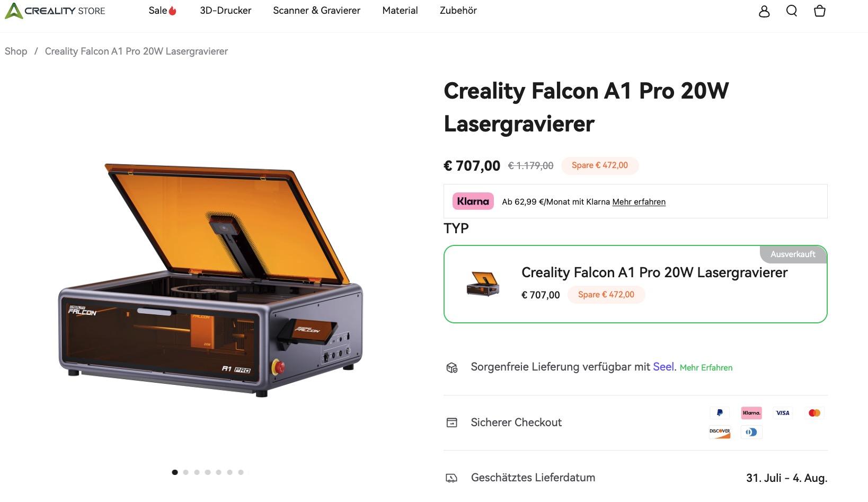Open the Zubehör menu
This screenshot has height=502, width=868.
[x=458, y=11]
